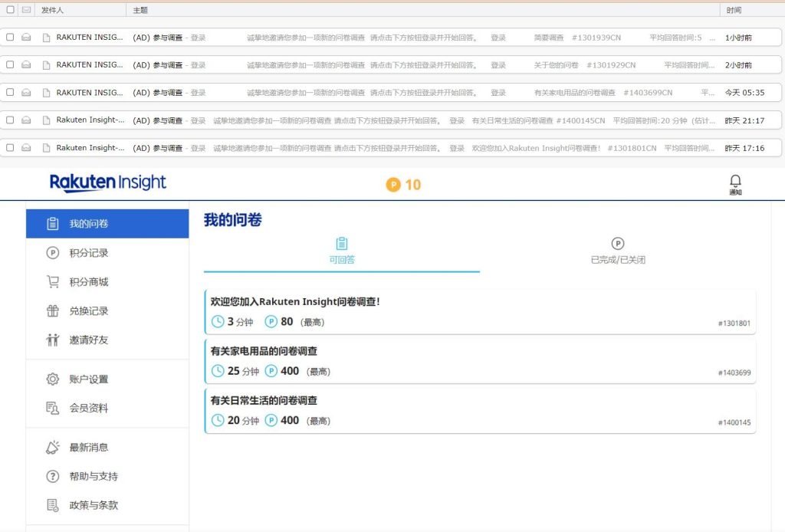The image size is (785, 532).
Task: Click the clipboard icon beside 我的问卷
Action: [53, 224]
